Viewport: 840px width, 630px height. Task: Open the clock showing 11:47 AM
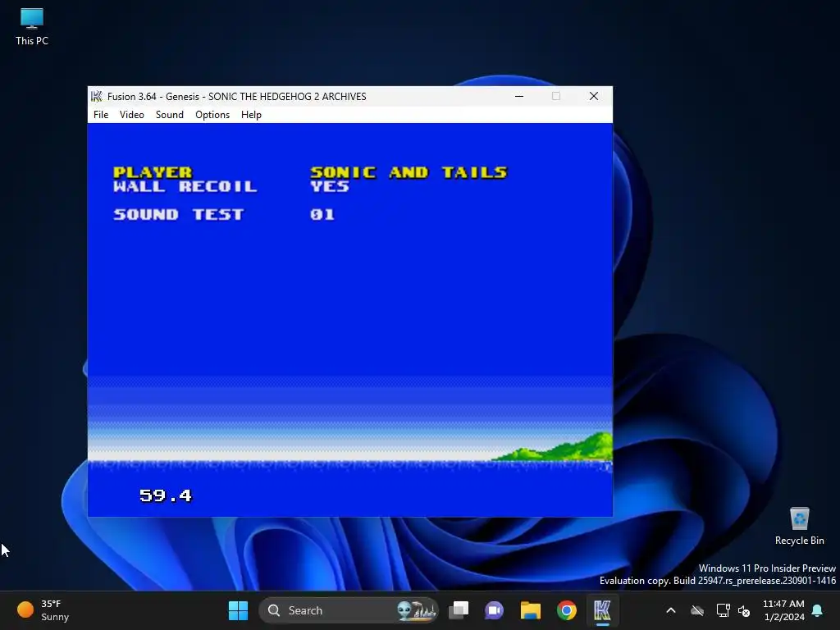[783, 610]
